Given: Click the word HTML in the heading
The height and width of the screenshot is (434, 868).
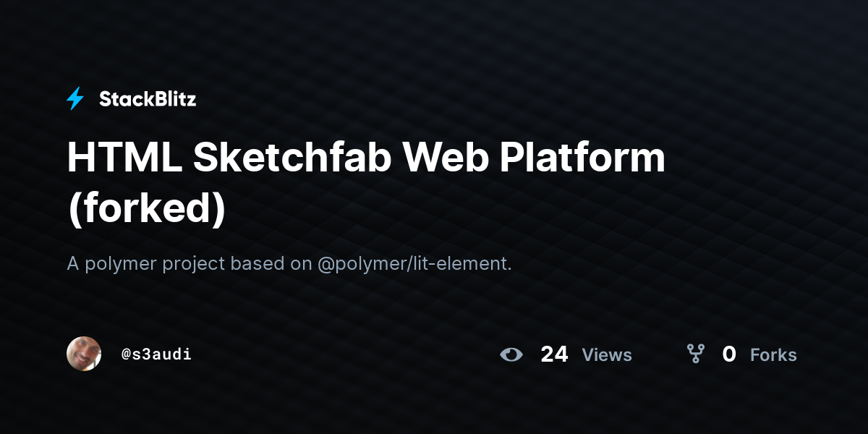Looking at the screenshot, I should (x=124, y=158).
